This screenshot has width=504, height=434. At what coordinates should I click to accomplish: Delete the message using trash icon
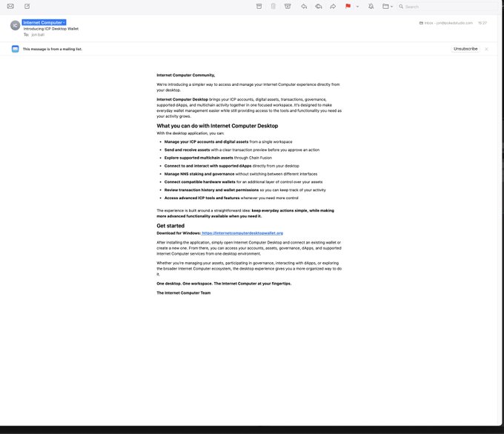[x=273, y=6]
